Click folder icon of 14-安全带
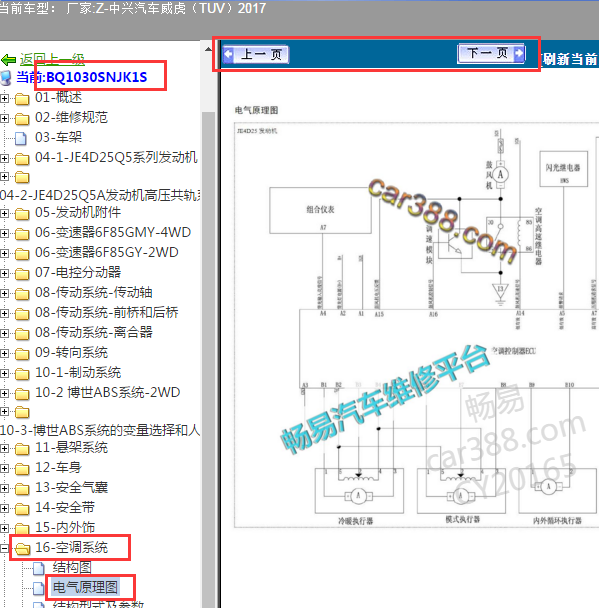This screenshot has width=599, height=608. [x=22, y=509]
